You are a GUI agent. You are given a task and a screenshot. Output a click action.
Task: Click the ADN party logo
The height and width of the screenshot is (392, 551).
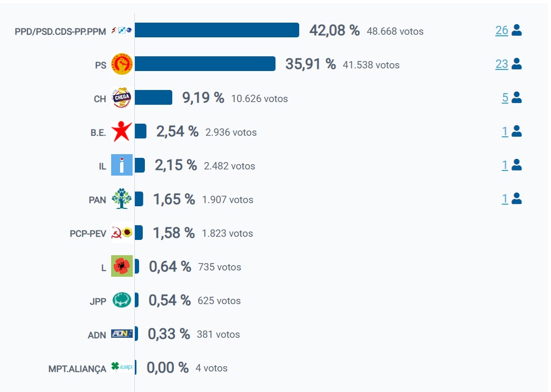122,334
